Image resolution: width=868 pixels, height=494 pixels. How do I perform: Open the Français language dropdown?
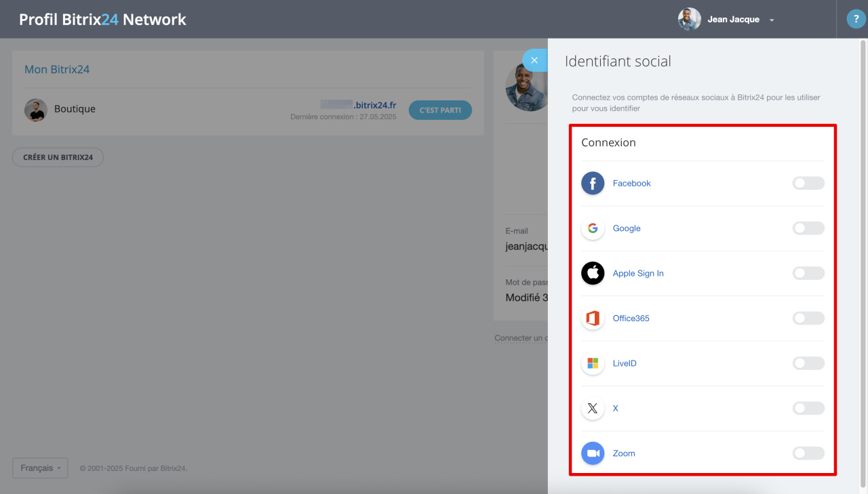coord(40,468)
